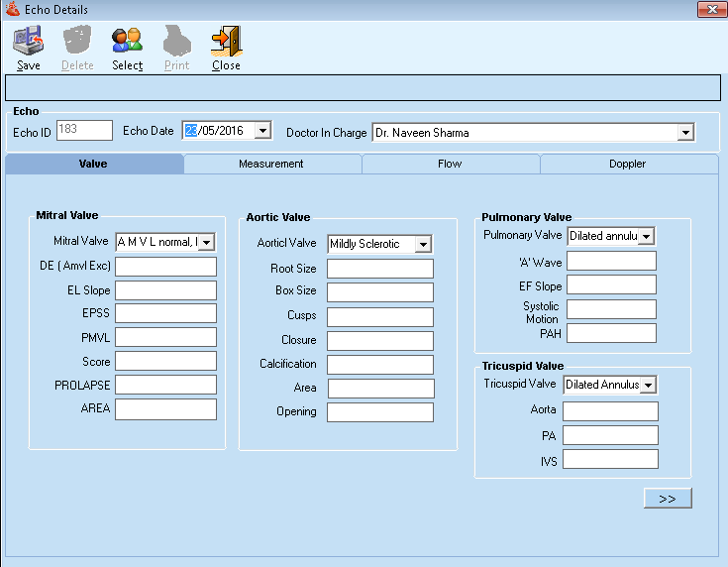Viewport: 728px width, 567px height.
Task: Switch to the Measurement tab
Action: coord(271,164)
